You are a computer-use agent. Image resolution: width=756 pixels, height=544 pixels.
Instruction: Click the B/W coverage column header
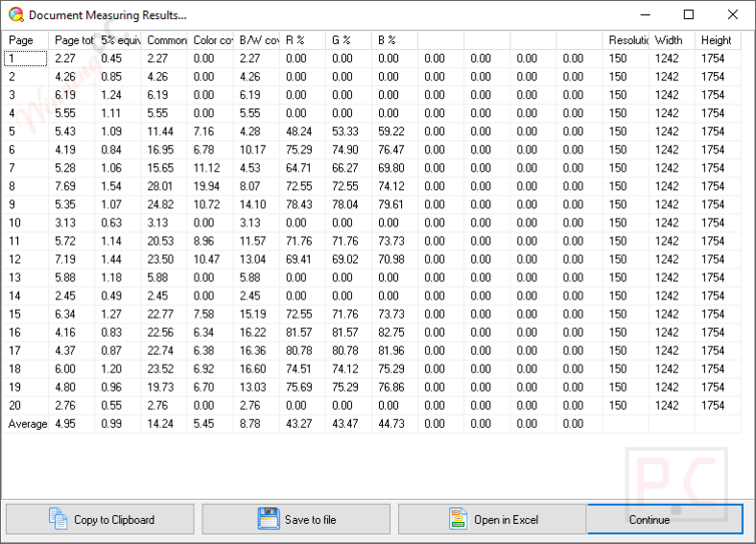tap(257, 40)
